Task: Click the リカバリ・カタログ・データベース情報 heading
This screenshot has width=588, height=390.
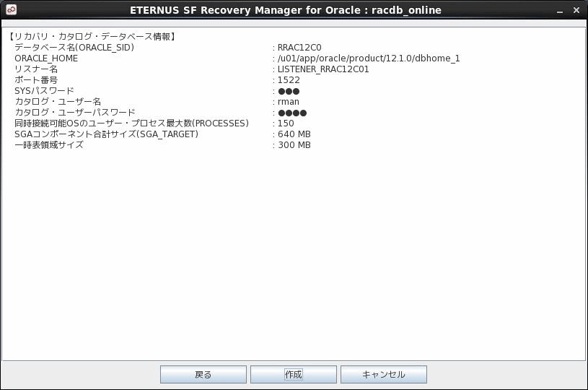Action: [x=92, y=36]
